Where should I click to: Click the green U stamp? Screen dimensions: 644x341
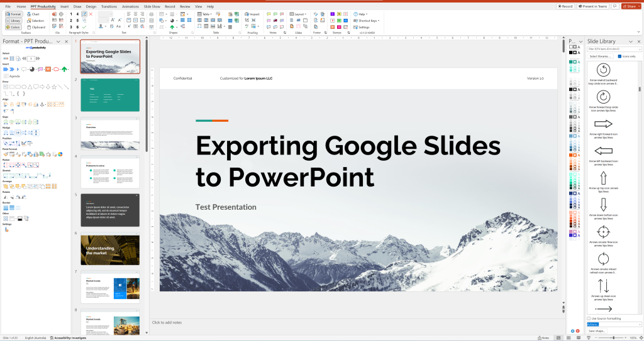(x=339, y=21)
